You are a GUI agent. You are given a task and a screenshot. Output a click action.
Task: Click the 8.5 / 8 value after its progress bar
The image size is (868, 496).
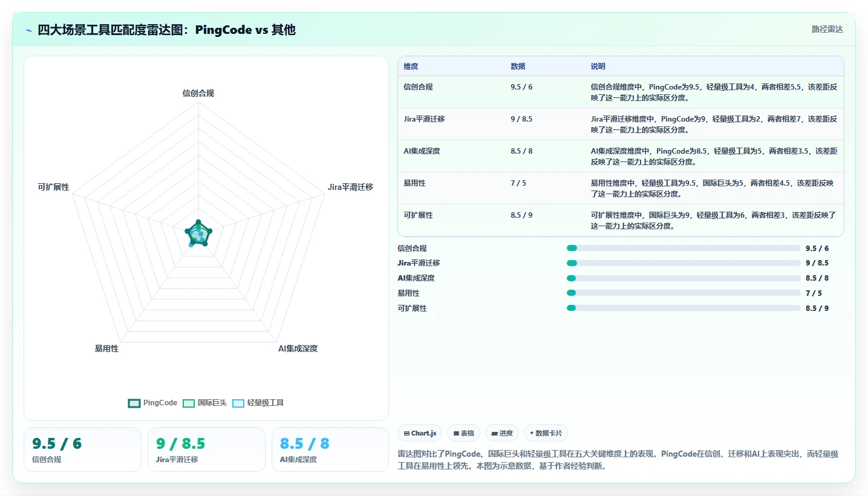click(817, 278)
